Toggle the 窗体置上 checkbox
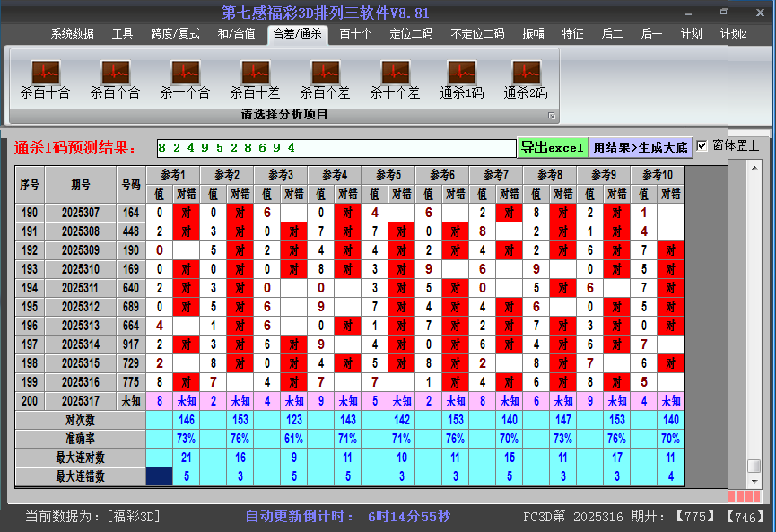The image size is (776, 532). point(702,146)
